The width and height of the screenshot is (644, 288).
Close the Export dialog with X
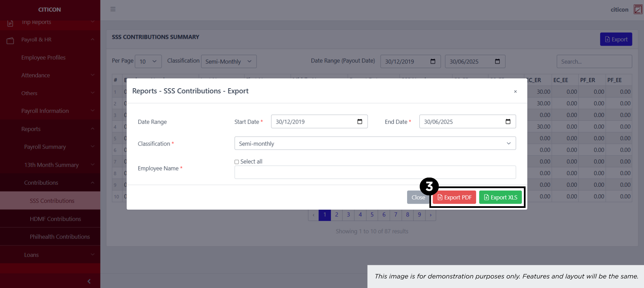click(515, 91)
